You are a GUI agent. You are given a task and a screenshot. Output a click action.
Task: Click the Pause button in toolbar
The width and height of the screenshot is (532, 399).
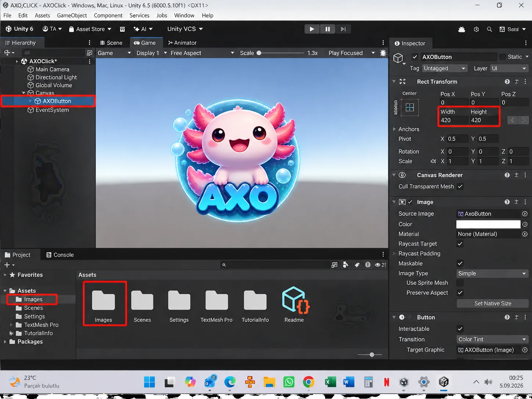tap(327, 29)
